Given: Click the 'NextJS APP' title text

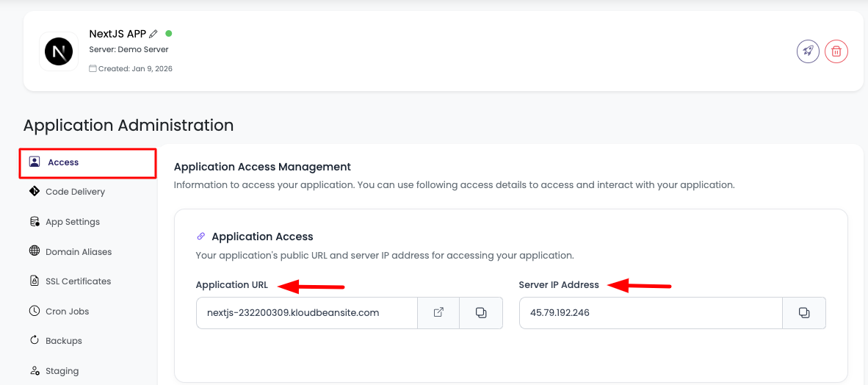Looking at the screenshot, I should coord(117,34).
